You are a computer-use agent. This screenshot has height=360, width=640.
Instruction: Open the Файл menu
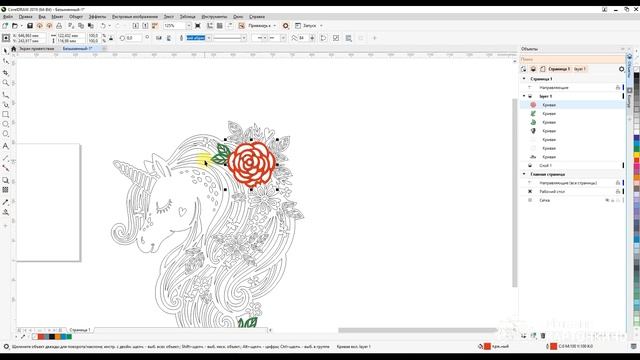[x=8, y=17]
